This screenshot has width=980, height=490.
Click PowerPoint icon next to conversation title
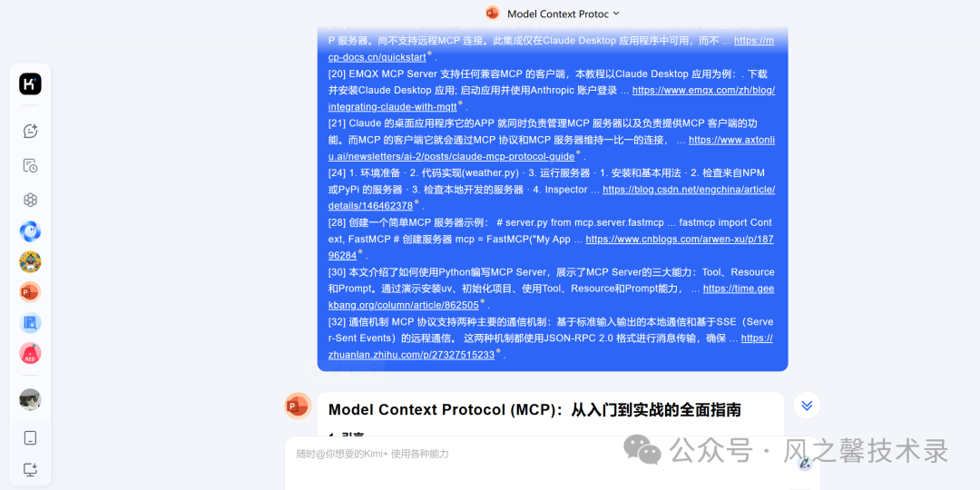[493, 13]
